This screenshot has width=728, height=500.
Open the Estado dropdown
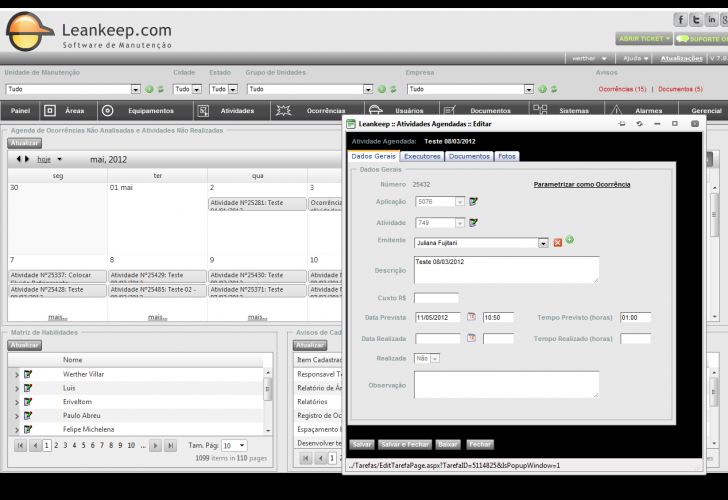[233, 89]
